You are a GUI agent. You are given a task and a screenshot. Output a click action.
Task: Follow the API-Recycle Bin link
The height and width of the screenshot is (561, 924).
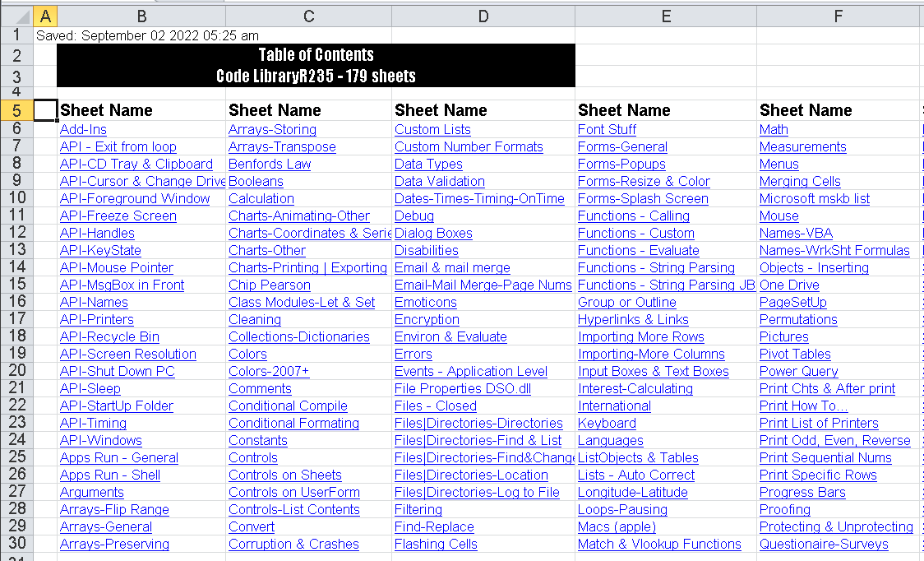[x=109, y=336]
